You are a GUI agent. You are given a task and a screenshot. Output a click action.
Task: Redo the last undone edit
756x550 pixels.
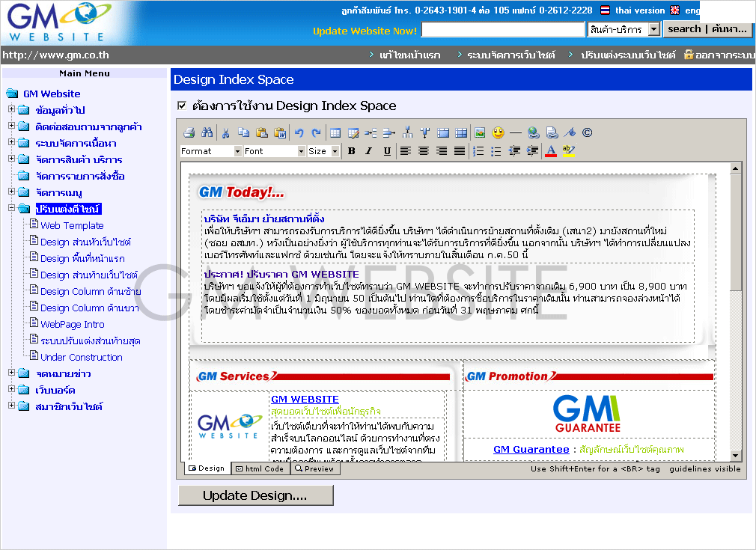[x=317, y=132]
